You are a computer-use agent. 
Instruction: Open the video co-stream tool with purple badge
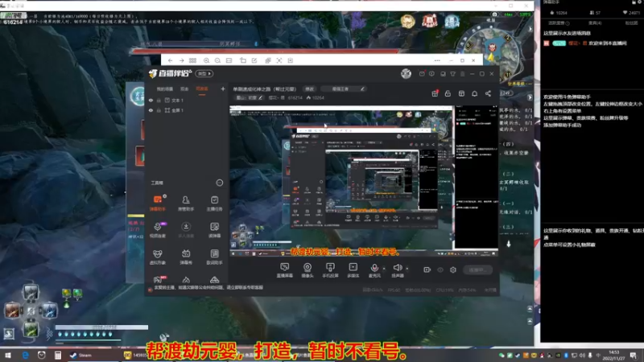[x=158, y=230]
